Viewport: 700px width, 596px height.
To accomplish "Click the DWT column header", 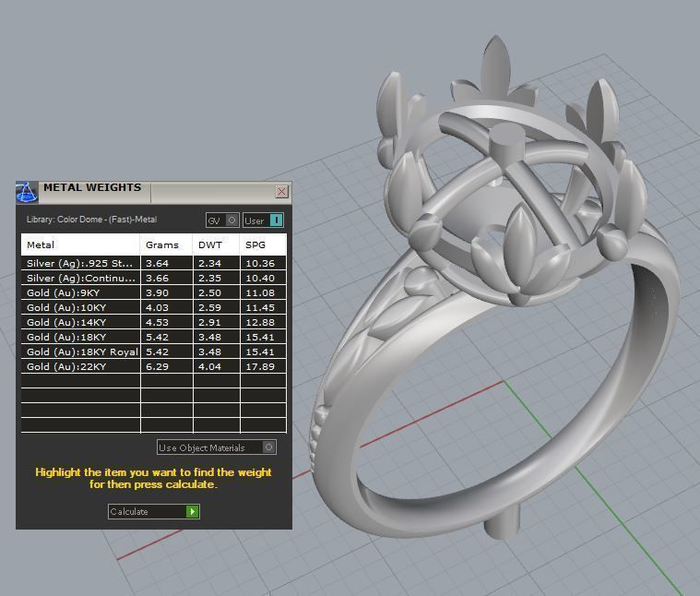I will [x=217, y=244].
